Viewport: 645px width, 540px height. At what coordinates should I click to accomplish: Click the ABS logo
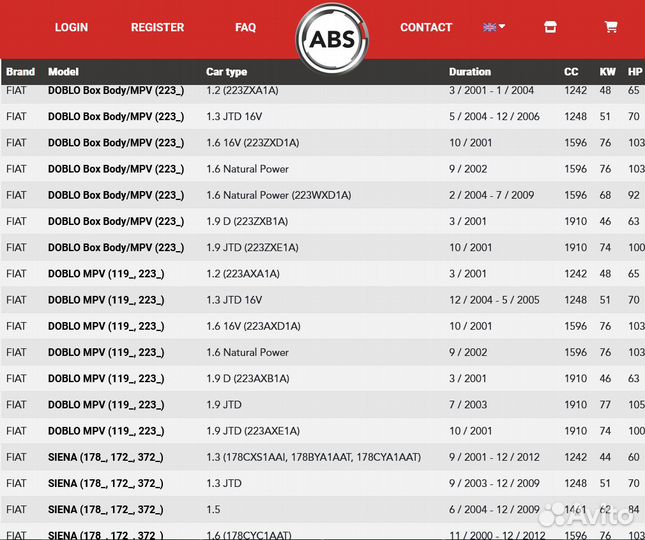[x=332, y=41]
